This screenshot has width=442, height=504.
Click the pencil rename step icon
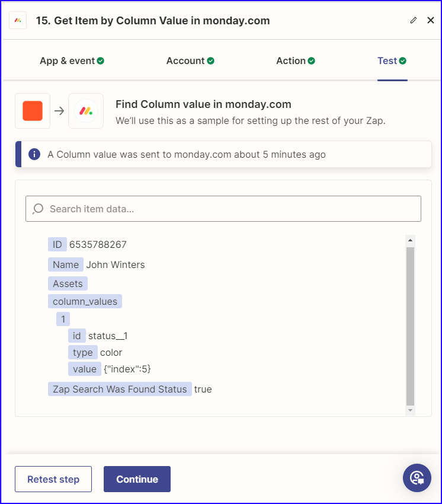[x=414, y=20]
